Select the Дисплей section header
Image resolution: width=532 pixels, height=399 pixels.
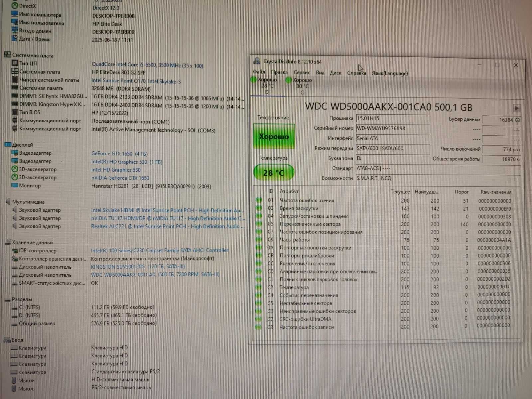(22, 145)
